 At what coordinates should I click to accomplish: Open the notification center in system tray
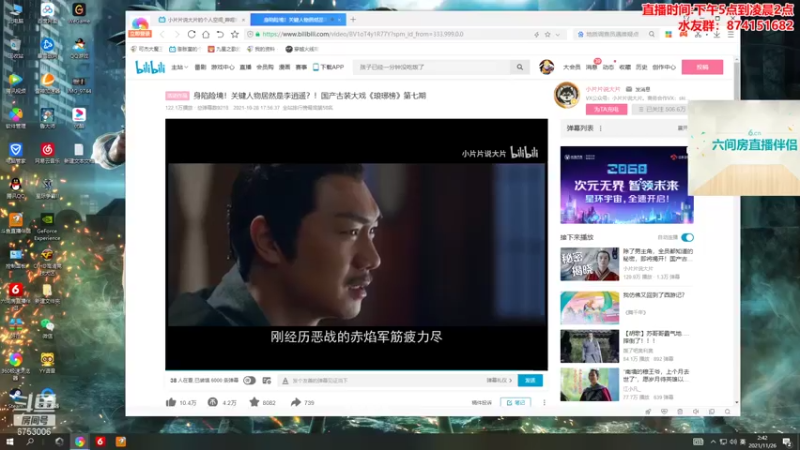tap(787, 442)
